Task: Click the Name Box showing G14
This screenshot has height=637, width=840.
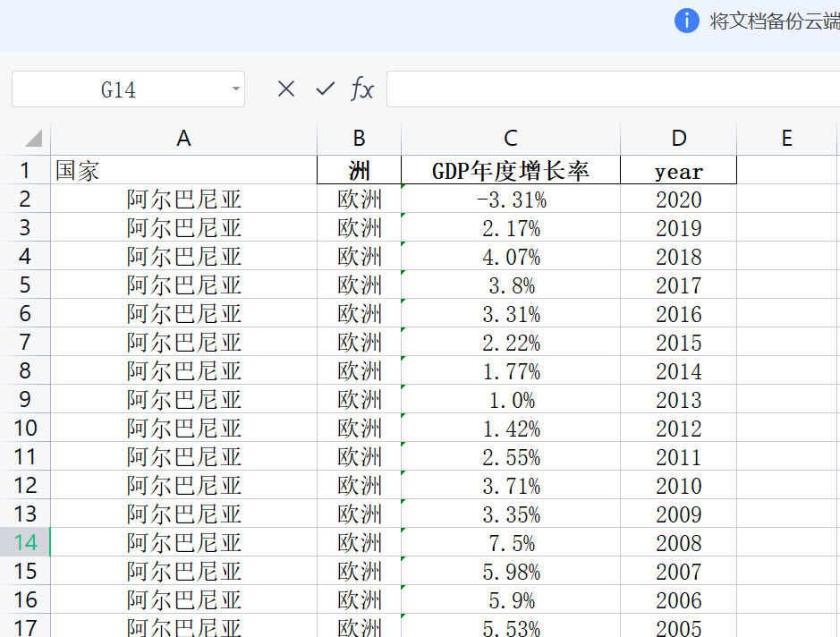Action: (x=118, y=89)
